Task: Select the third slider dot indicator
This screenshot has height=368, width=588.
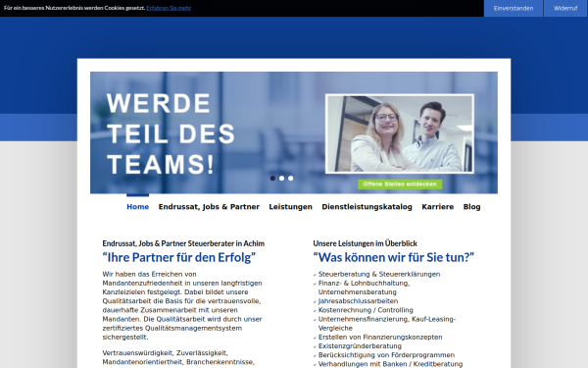Action: click(x=291, y=178)
